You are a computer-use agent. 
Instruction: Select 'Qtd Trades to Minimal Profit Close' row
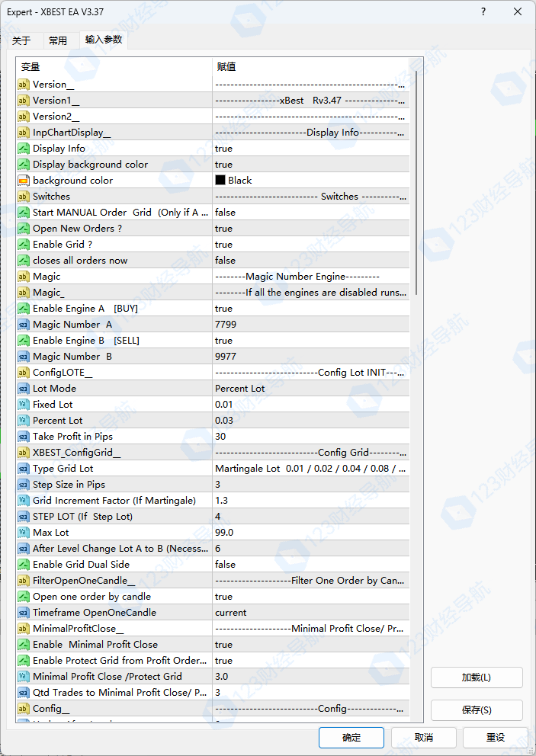pyautogui.click(x=213, y=692)
